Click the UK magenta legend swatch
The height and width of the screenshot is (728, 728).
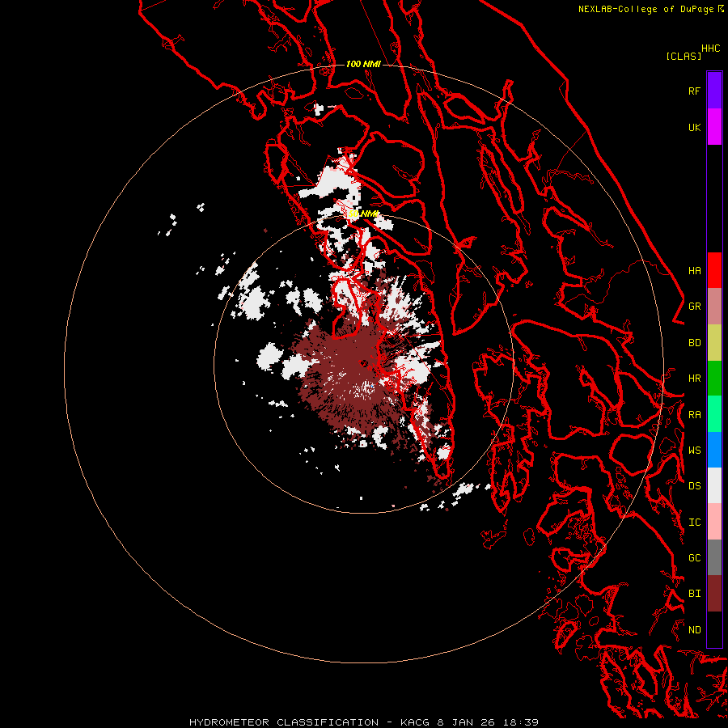pyautogui.click(x=714, y=127)
